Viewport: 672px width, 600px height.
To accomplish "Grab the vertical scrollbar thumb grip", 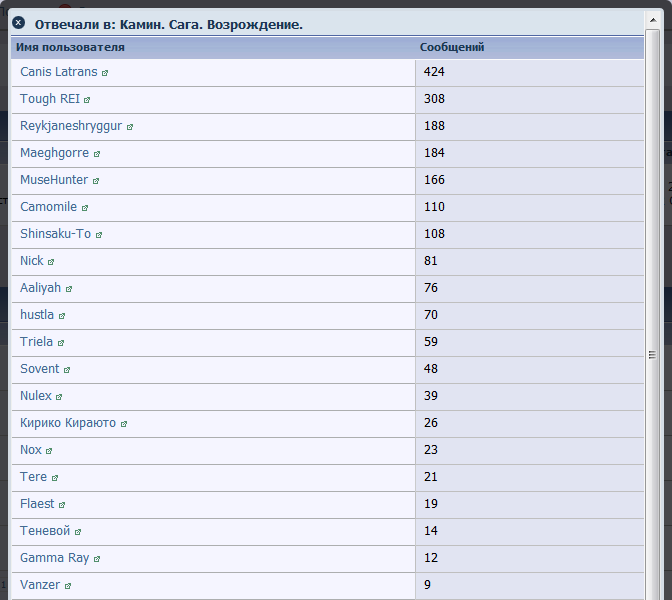I will pyautogui.click(x=652, y=355).
